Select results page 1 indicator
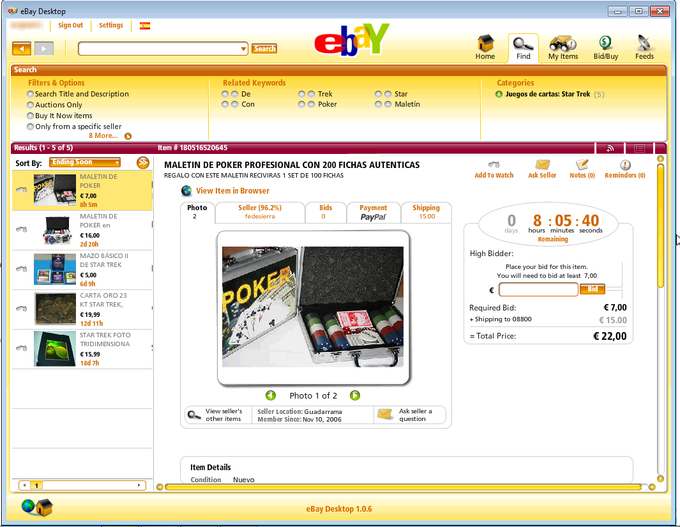The height and width of the screenshot is (527, 680). 36,485
